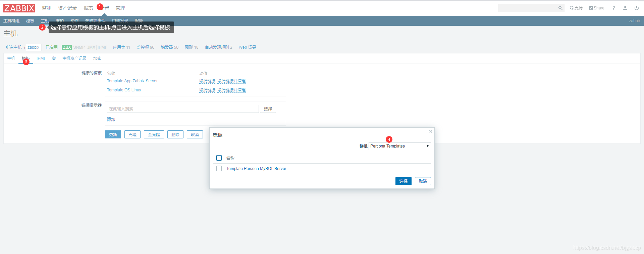
Task: Click the logout power icon
Action: (637, 8)
